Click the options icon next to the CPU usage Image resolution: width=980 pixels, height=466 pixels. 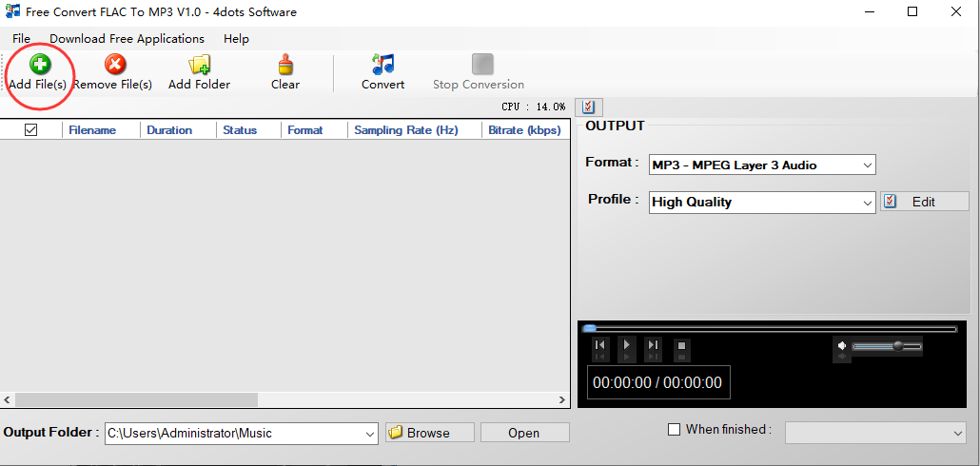point(588,107)
